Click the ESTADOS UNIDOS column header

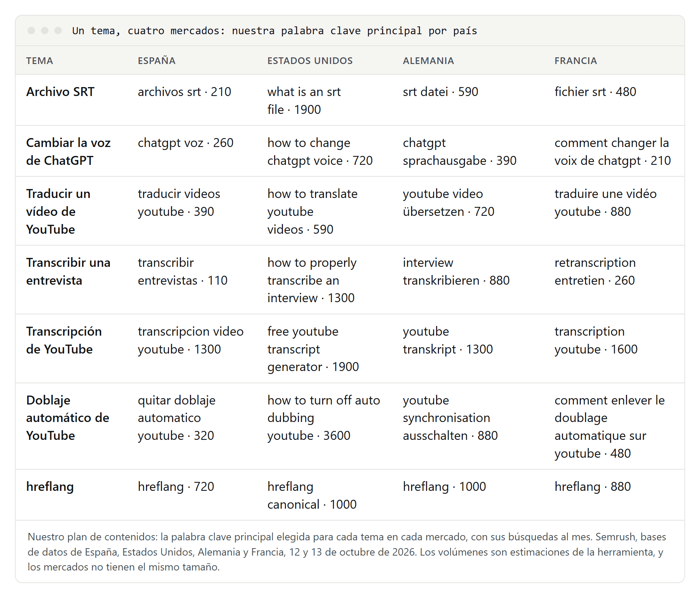pos(310,61)
